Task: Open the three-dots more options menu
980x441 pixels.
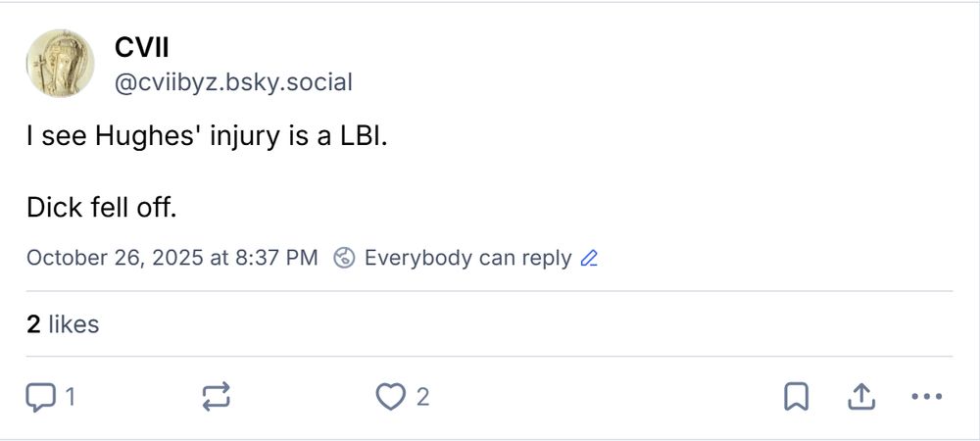Action: 925,397
